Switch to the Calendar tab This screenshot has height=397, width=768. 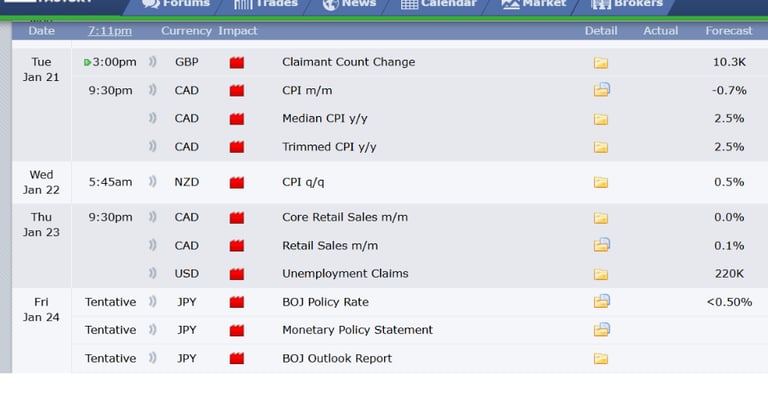pos(438,4)
